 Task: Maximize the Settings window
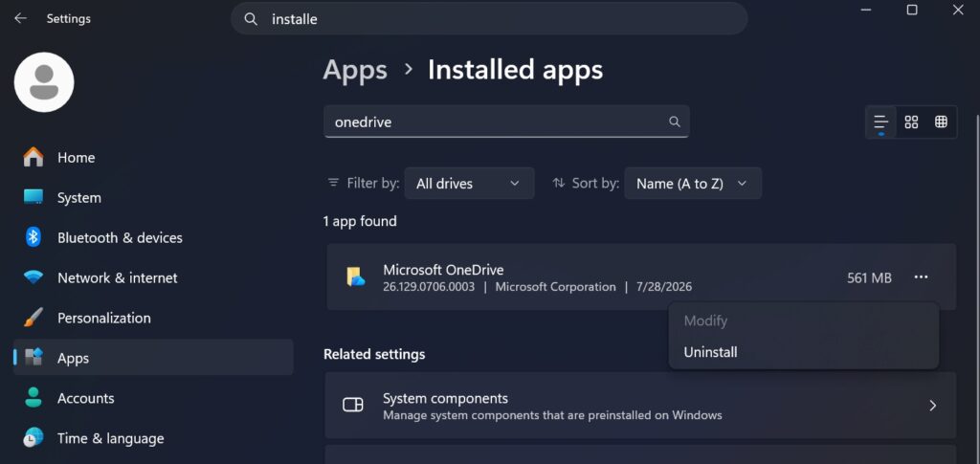pyautogui.click(x=912, y=10)
